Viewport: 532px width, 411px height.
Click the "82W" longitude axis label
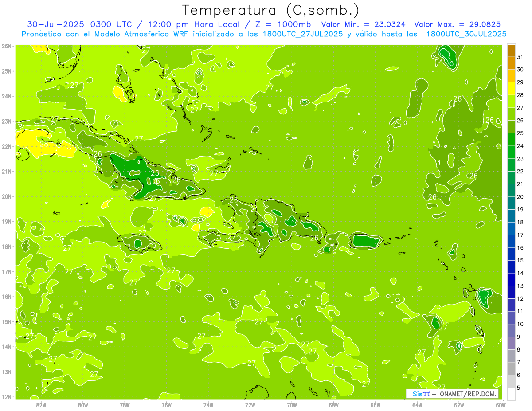coord(41,405)
